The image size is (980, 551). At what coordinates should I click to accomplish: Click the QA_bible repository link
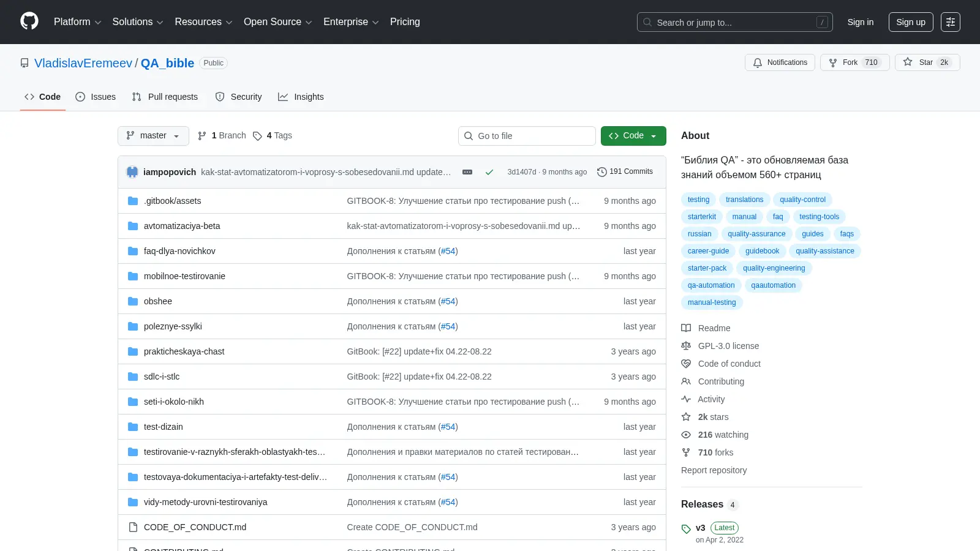coord(167,63)
